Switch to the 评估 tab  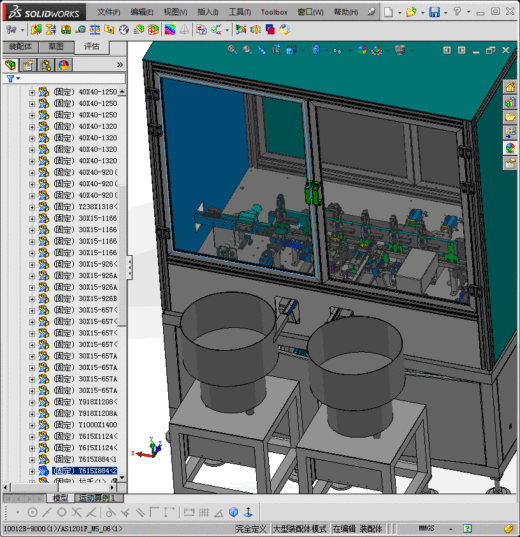[91, 47]
